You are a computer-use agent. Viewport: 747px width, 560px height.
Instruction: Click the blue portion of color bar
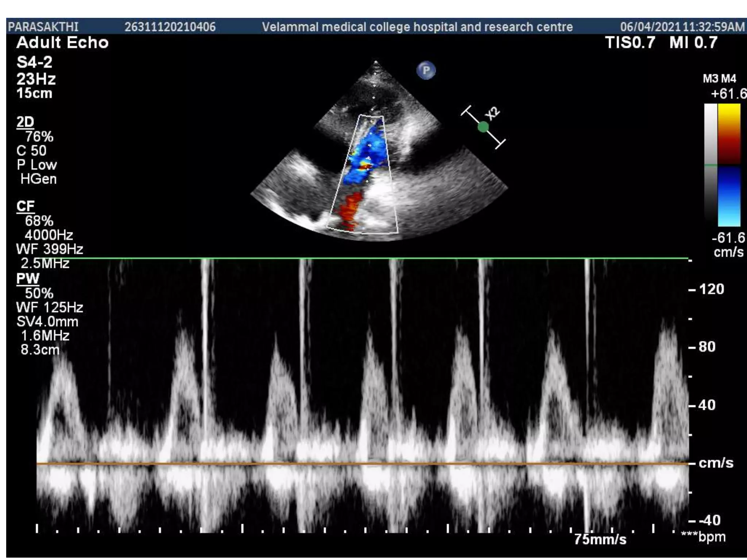click(x=729, y=196)
